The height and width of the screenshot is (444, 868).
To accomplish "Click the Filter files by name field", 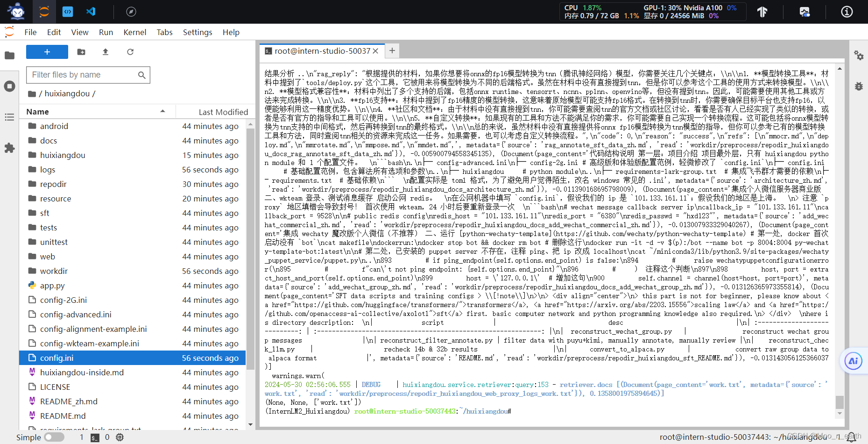I will coord(88,75).
